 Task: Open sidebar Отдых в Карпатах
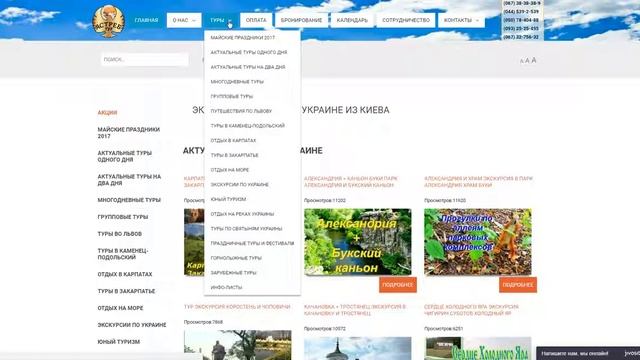pyautogui.click(x=124, y=274)
